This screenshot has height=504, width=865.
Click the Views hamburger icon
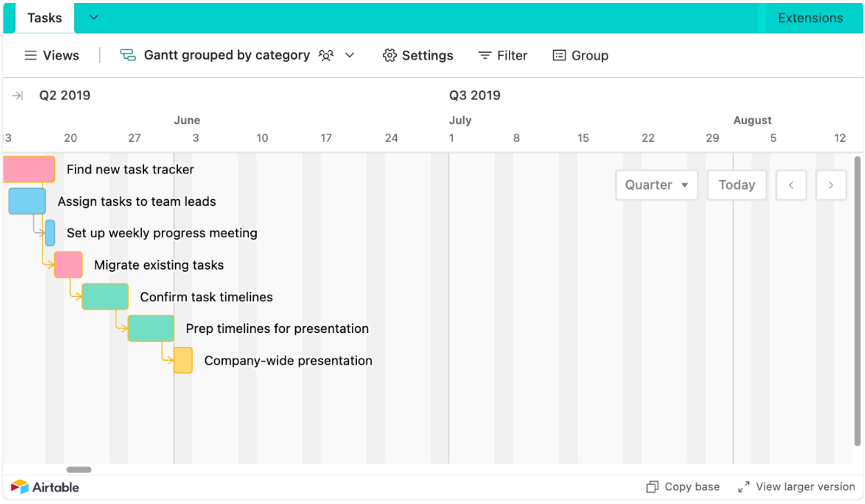pos(31,55)
